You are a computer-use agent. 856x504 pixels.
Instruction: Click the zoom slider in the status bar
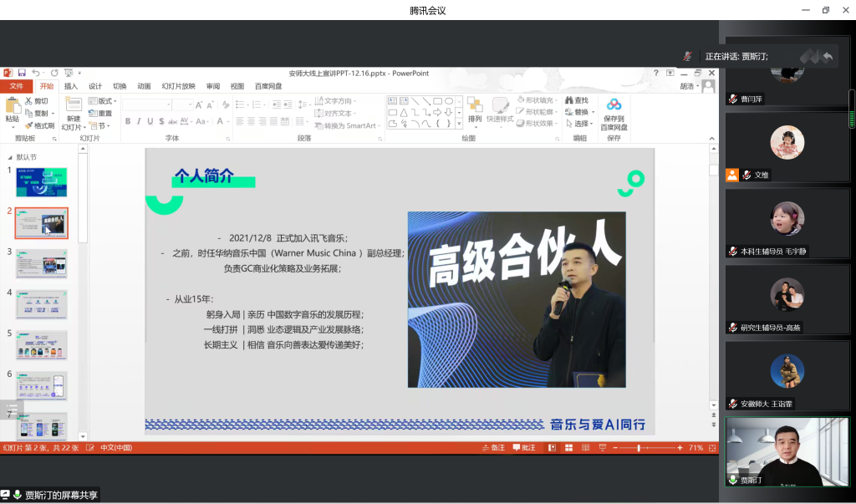(639, 448)
